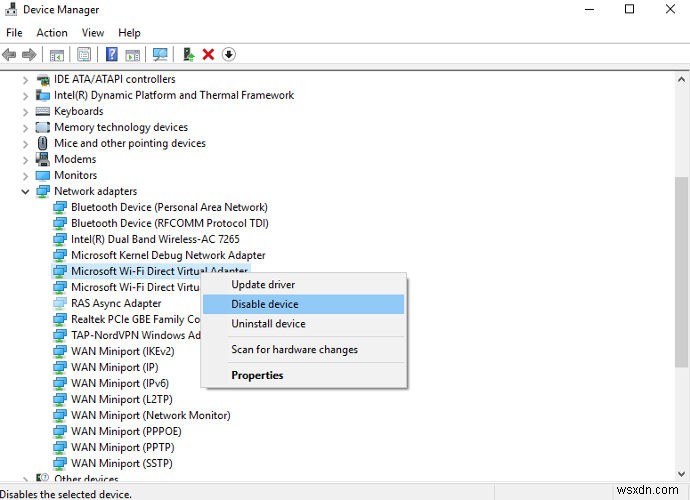Click the Modems category icon

coord(43,159)
